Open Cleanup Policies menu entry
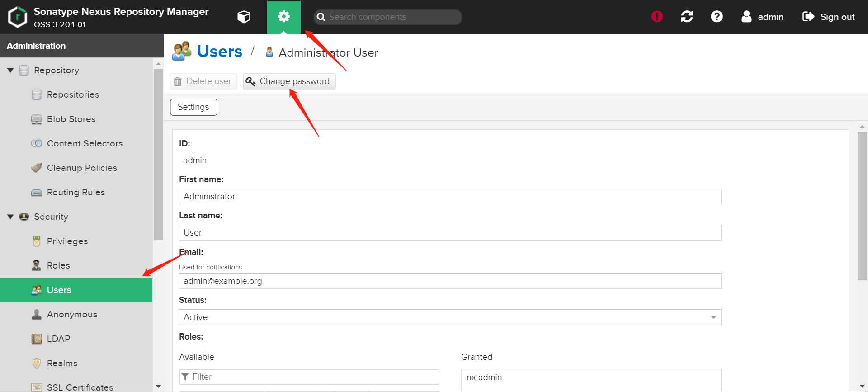 (x=82, y=168)
